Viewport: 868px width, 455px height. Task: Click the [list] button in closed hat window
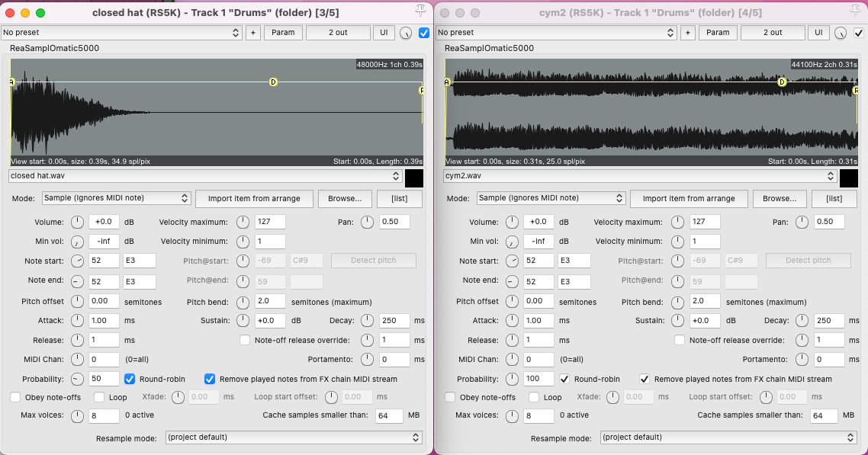coord(399,198)
